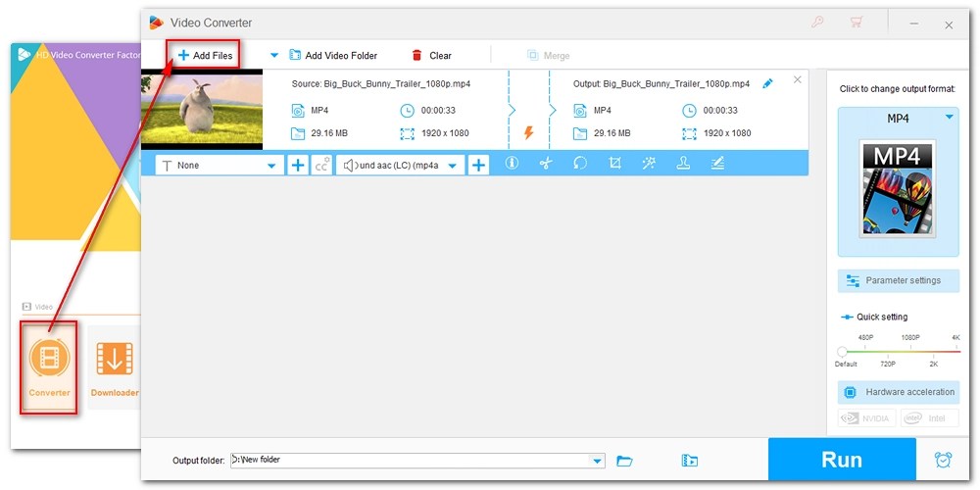Click the alarm clock scheduler icon
This screenshot has width=980, height=490.
pos(943,460)
